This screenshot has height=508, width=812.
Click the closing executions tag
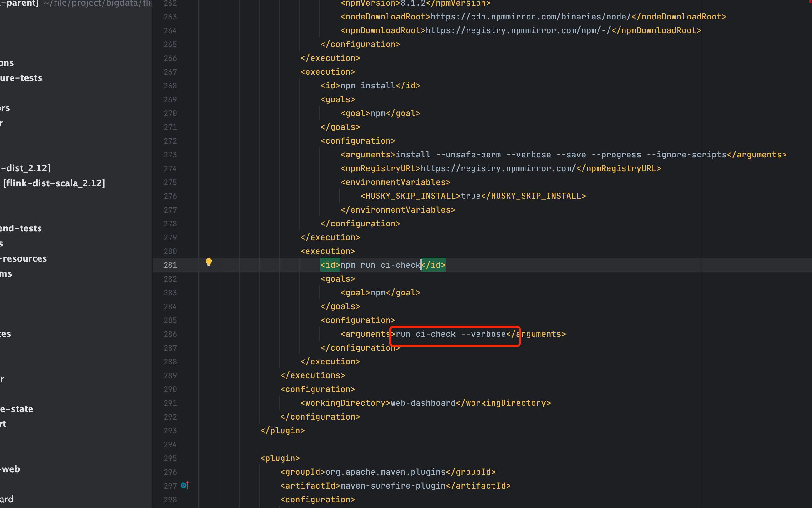[x=313, y=375]
